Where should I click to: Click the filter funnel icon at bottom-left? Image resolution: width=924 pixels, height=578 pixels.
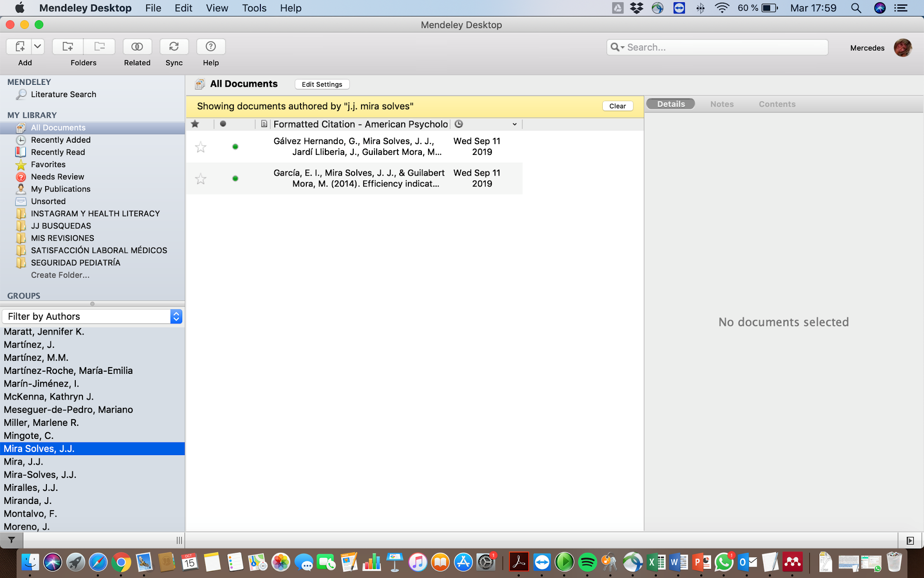(11, 540)
